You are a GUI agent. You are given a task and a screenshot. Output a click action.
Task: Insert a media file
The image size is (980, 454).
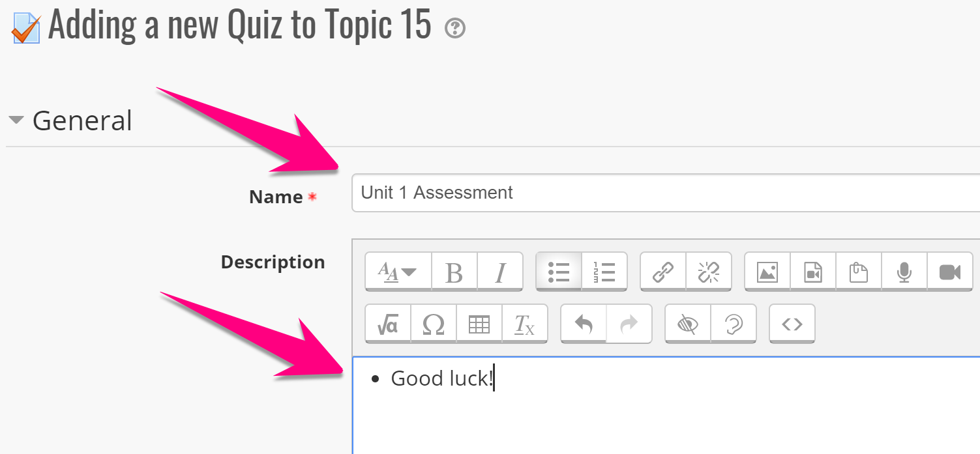(x=813, y=272)
